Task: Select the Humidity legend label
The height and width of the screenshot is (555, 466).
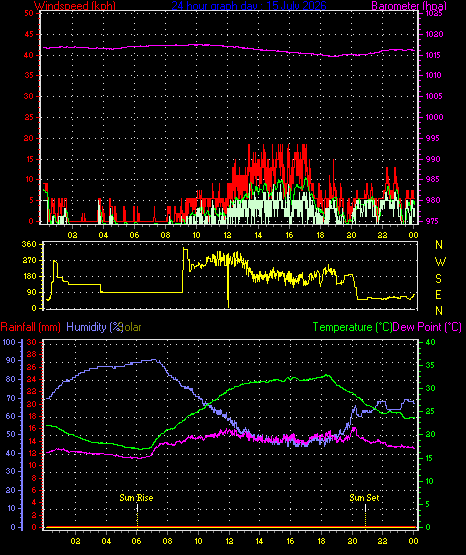Action: pos(94,327)
